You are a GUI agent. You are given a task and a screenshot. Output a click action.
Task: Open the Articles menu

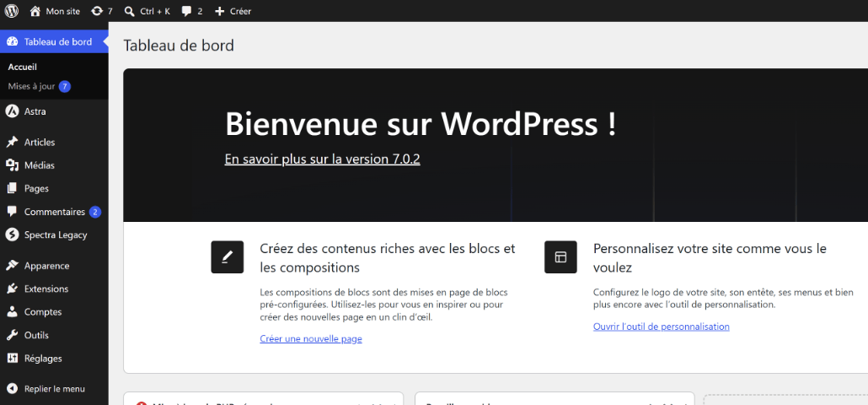pyautogui.click(x=54, y=143)
